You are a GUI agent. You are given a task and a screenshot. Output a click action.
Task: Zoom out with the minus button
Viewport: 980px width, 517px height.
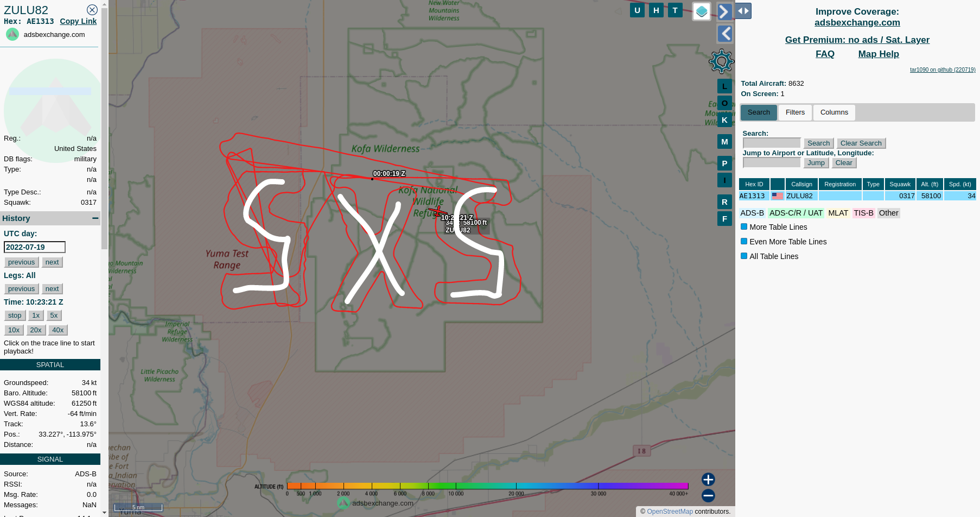[x=708, y=495]
